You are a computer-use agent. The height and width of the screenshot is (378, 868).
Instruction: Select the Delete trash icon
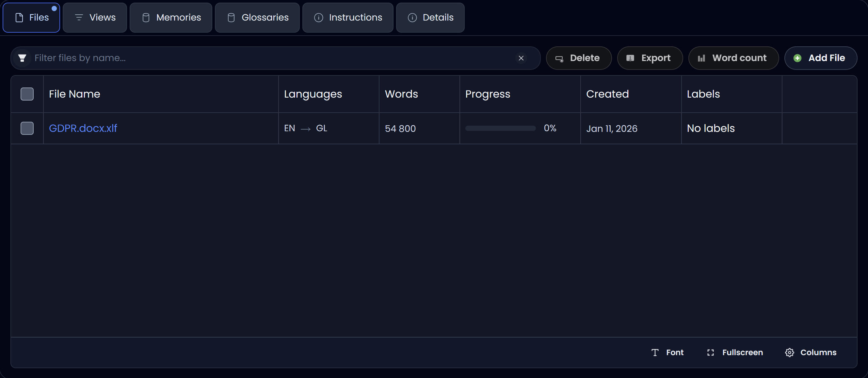click(559, 58)
